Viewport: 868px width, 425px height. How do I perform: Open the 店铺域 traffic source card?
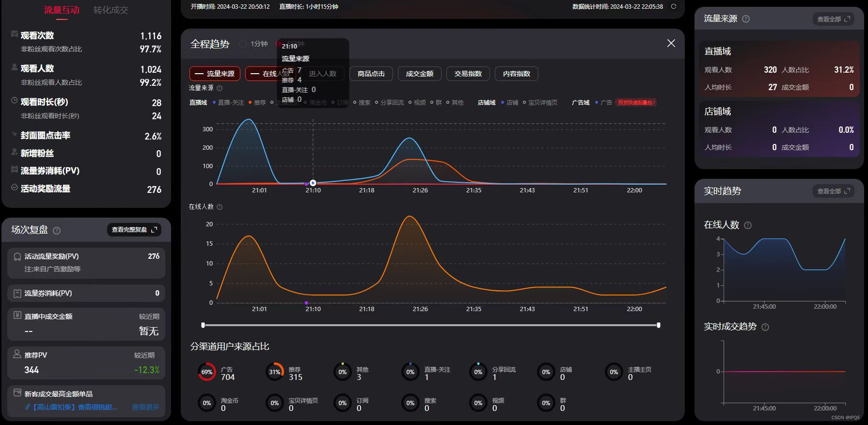[779, 128]
